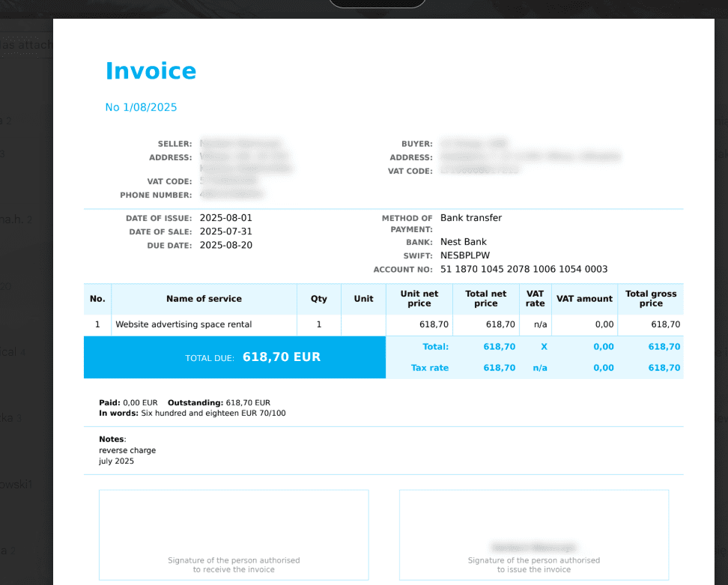Click the reverse charge note text
The height and width of the screenshot is (585, 728).
coord(127,450)
